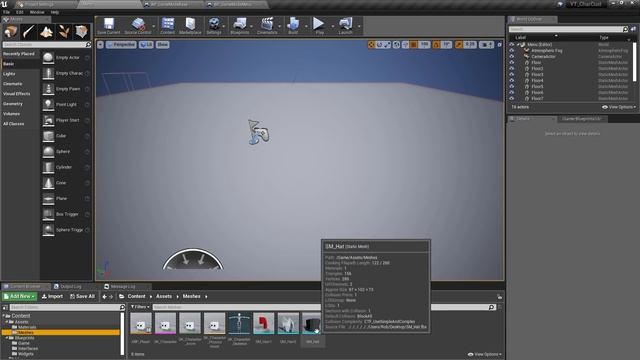The width and height of the screenshot is (640, 360).
Task: Toggle grid snapping in the viewport
Action: pyautogui.click(x=413, y=44)
